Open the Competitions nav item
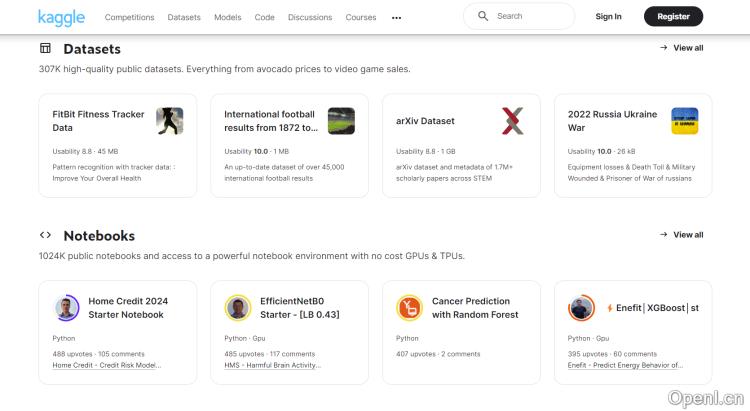The image size is (750, 411). click(129, 17)
